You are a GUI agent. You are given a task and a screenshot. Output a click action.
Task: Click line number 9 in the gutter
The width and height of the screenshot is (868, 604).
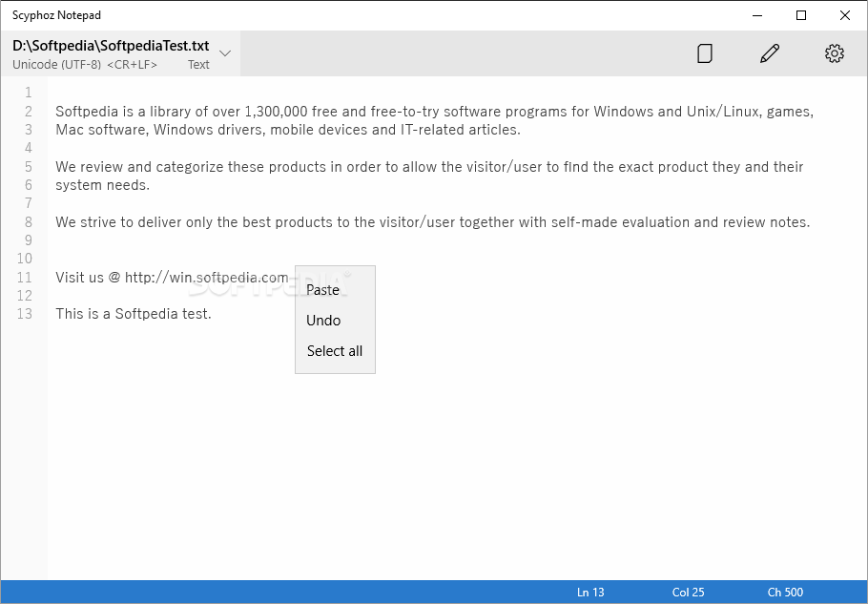coord(29,240)
